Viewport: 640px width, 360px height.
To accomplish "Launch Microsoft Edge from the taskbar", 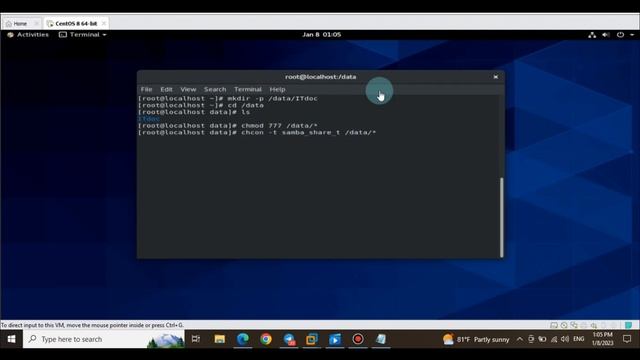I will coord(243,339).
